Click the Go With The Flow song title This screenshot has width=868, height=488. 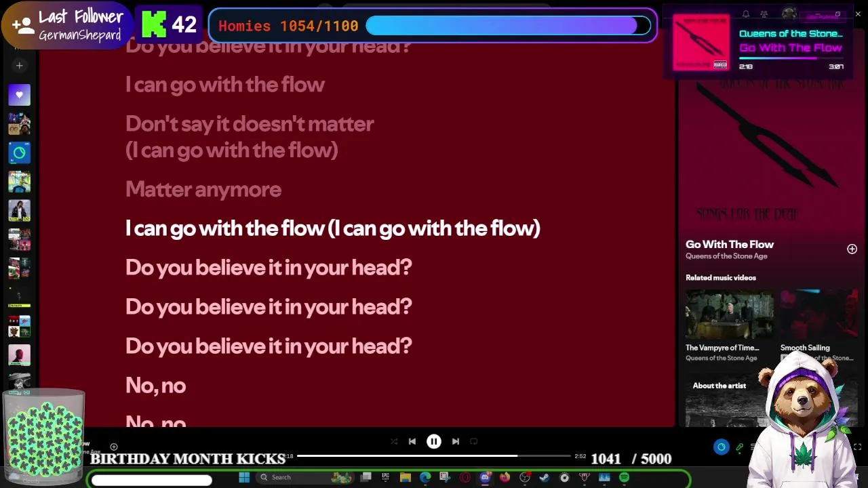pyautogui.click(x=730, y=245)
